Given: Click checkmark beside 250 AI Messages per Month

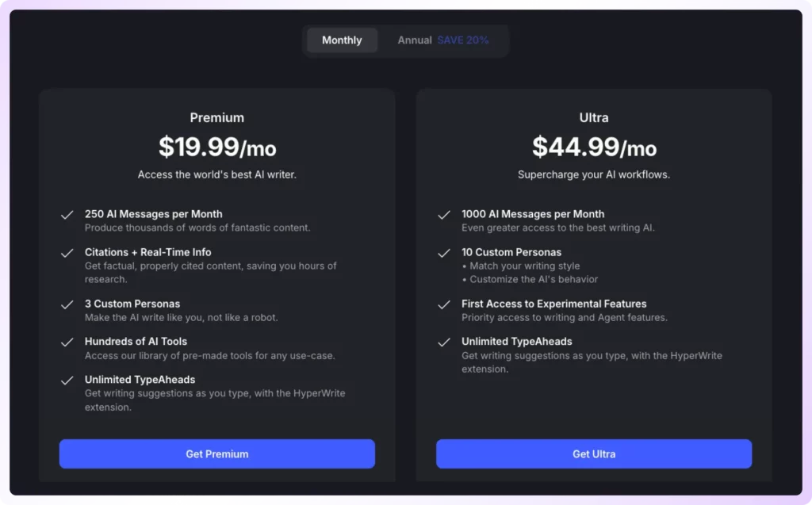Looking at the screenshot, I should click(x=67, y=214).
